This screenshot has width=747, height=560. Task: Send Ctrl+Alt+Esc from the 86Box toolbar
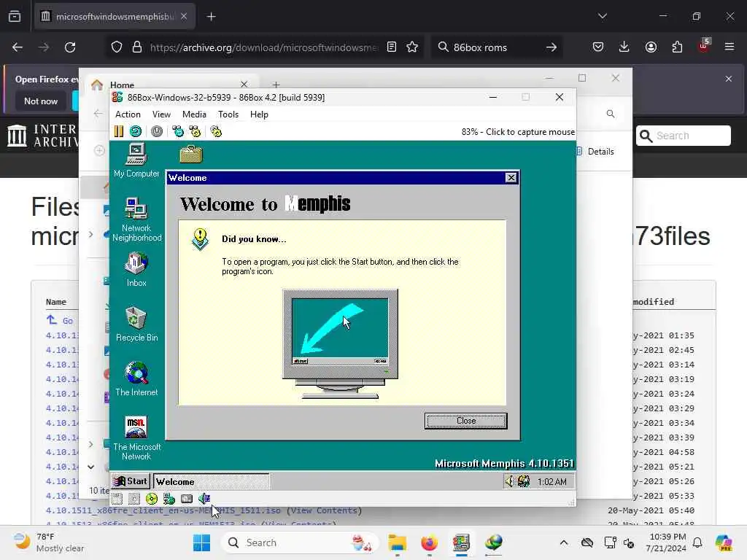[x=195, y=131]
